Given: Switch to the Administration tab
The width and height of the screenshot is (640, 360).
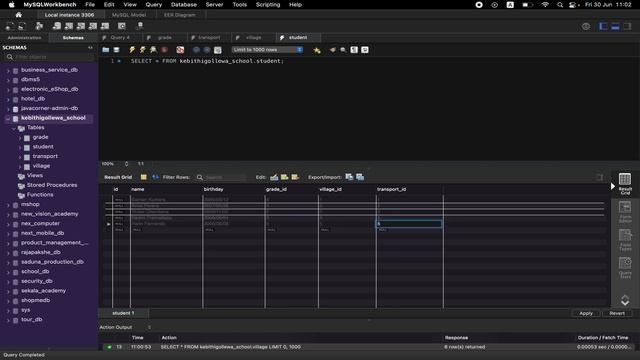Looking at the screenshot, I should pos(24,38).
